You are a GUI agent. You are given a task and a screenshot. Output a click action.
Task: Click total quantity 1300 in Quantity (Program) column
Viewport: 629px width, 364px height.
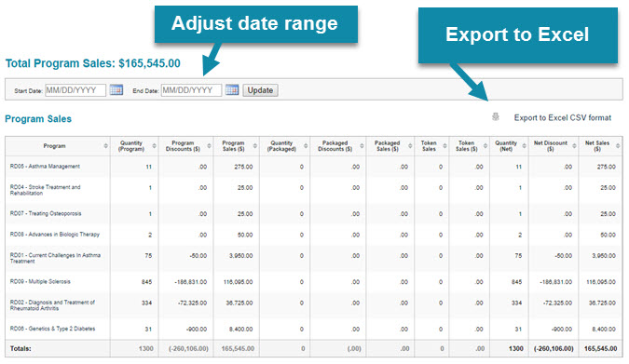(x=146, y=349)
